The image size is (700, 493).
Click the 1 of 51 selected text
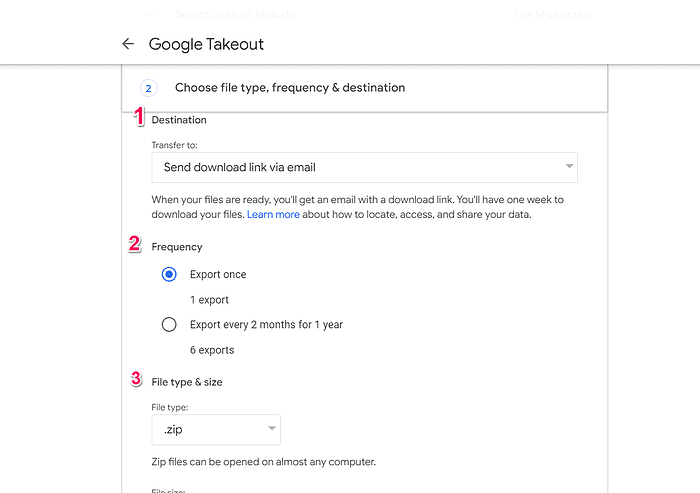click(x=552, y=15)
